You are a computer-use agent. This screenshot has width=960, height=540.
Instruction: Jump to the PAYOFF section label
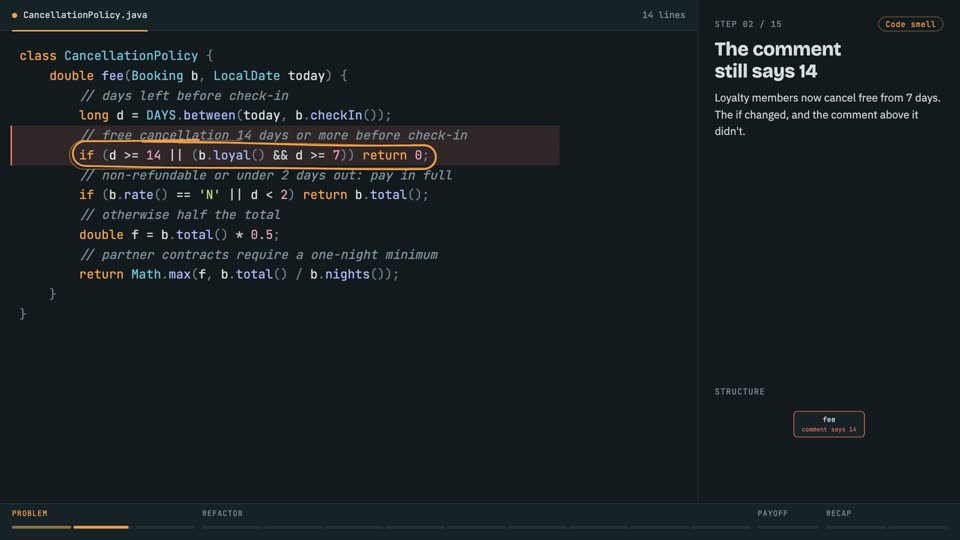tap(773, 513)
